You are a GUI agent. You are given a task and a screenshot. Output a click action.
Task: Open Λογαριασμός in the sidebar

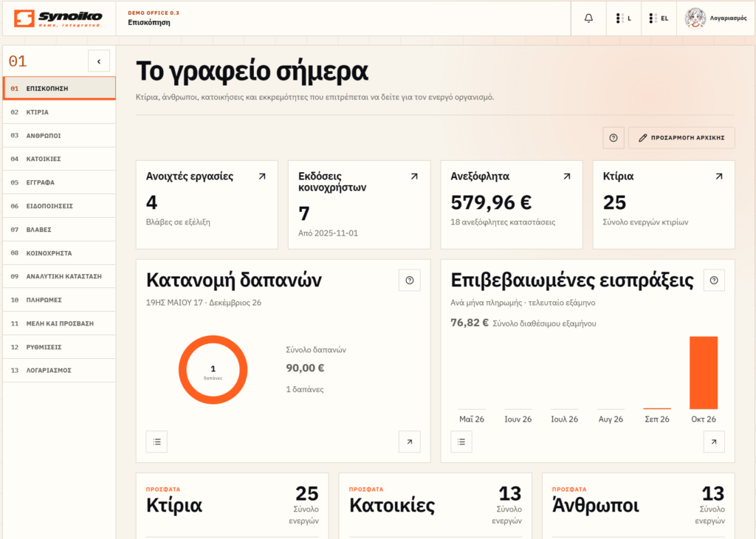tap(59, 370)
